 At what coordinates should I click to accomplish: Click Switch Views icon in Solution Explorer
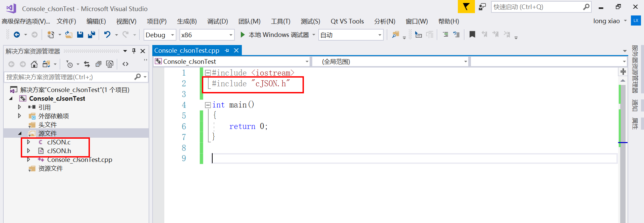[46, 64]
